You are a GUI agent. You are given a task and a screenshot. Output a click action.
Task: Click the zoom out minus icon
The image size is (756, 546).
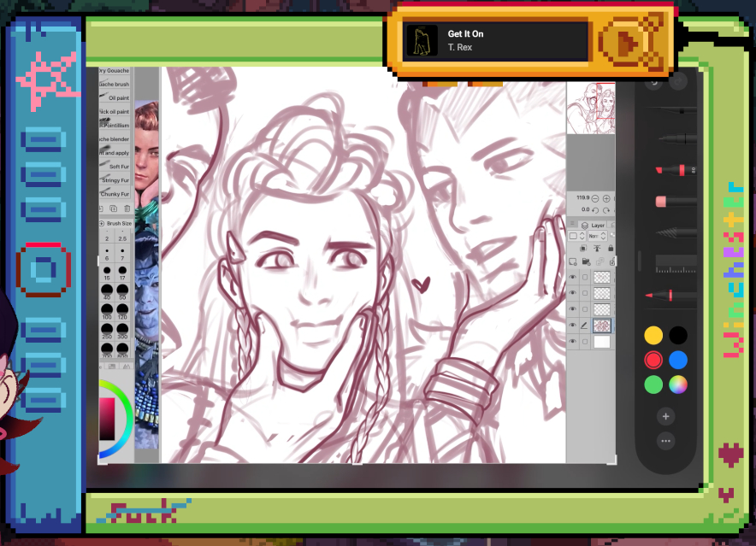coord(595,198)
